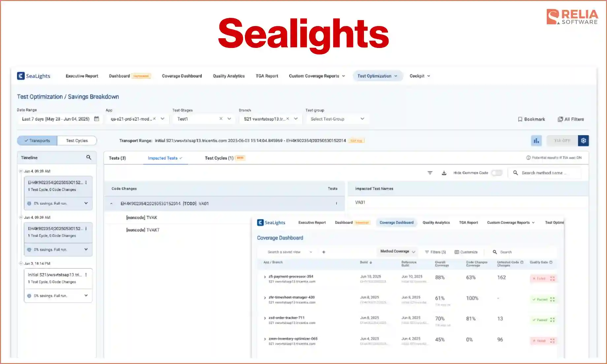Clear the Test Stages Test1 selection

pos(221,119)
